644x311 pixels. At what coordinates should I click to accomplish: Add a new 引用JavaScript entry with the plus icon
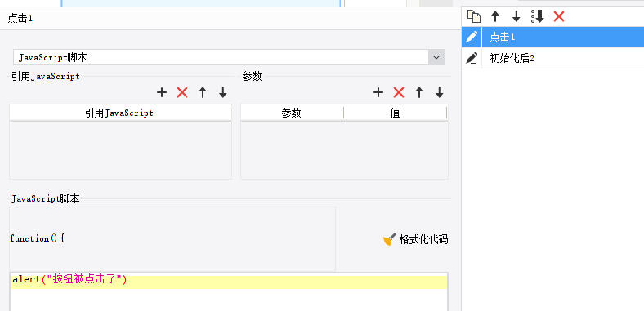[162, 93]
